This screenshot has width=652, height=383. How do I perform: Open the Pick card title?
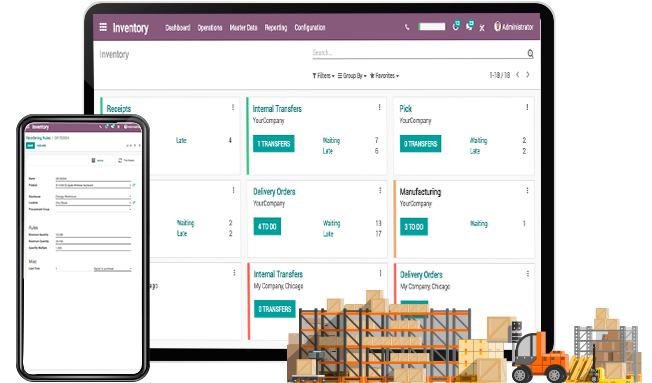(405, 109)
